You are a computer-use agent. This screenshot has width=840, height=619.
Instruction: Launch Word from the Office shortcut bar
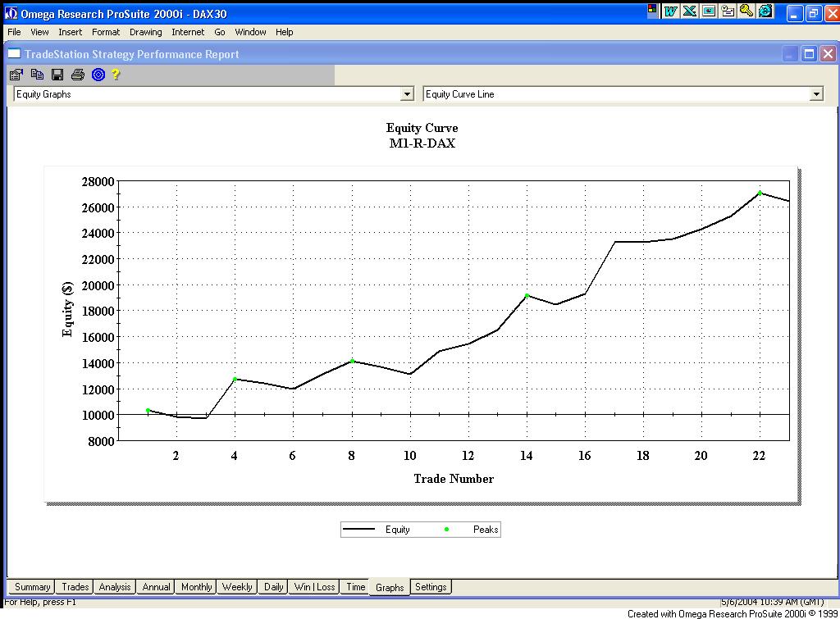click(x=671, y=11)
